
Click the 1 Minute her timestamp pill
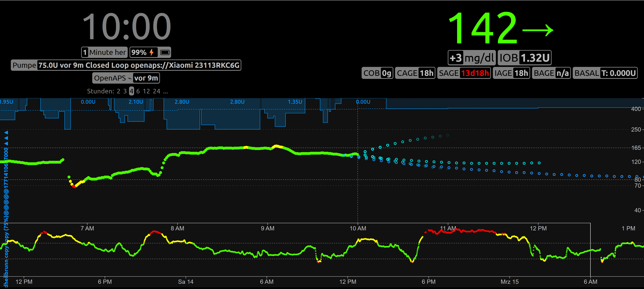(x=104, y=52)
